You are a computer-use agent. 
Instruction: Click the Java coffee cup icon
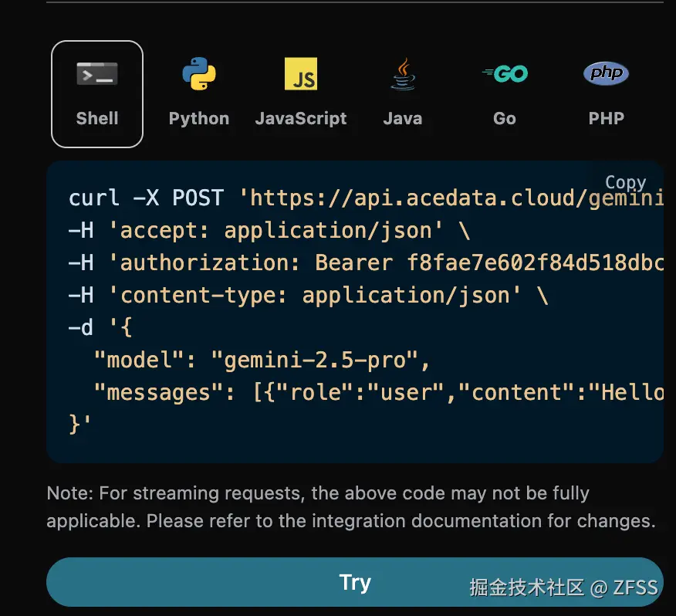tap(403, 74)
